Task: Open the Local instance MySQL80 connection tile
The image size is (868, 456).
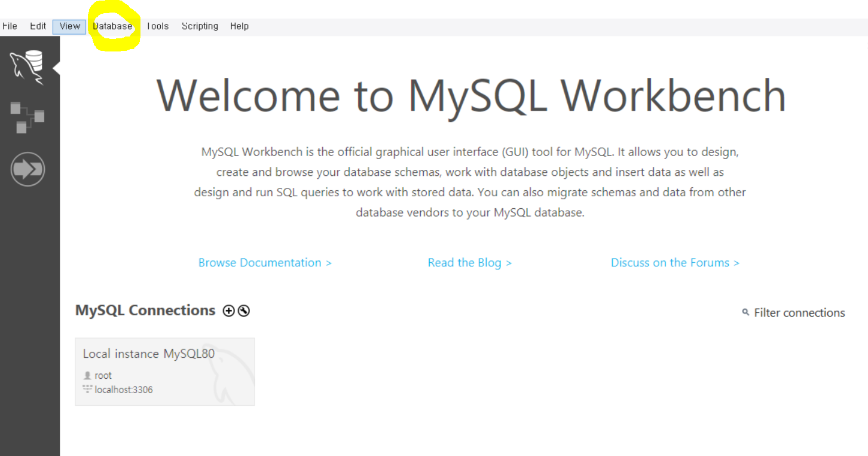Action: pyautogui.click(x=164, y=372)
